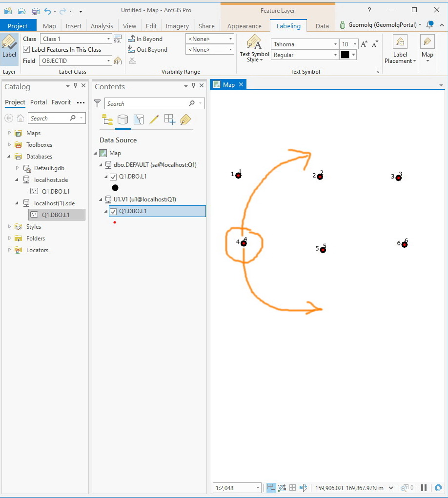
Task: Switch to Portal tab in Catalog
Action: (x=39, y=102)
